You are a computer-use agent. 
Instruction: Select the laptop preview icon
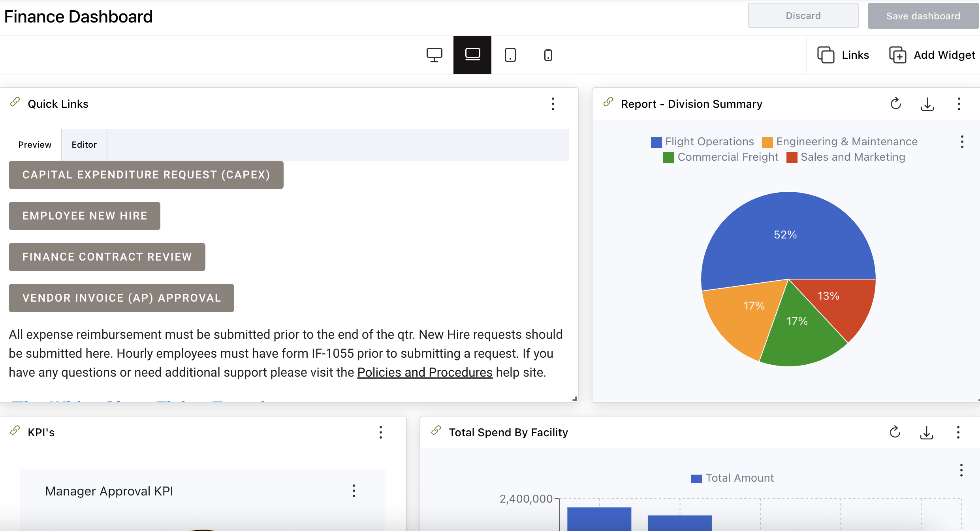pyautogui.click(x=472, y=55)
